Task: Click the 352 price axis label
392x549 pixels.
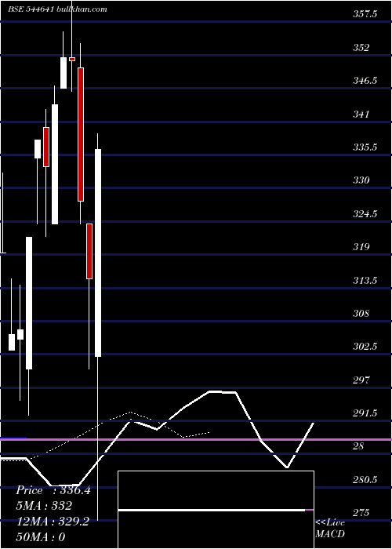Action: tap(361, 47)
